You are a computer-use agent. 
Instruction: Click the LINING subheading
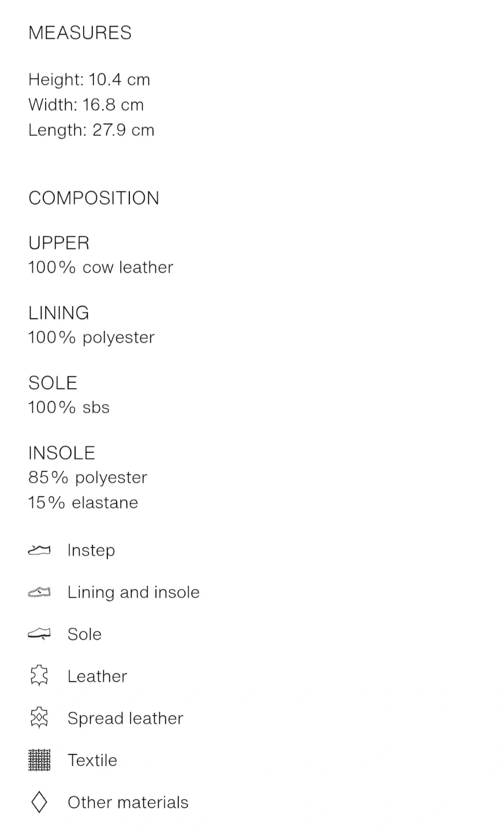(x=58, y=313)
